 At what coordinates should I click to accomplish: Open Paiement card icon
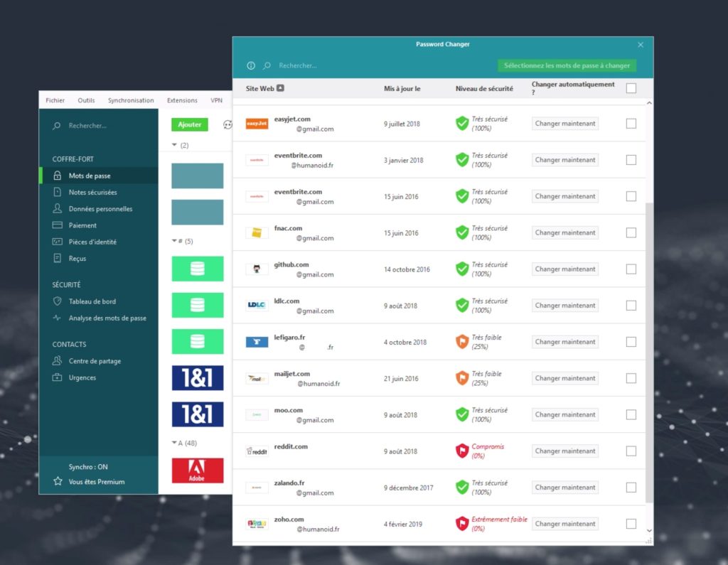click(57, 225)
